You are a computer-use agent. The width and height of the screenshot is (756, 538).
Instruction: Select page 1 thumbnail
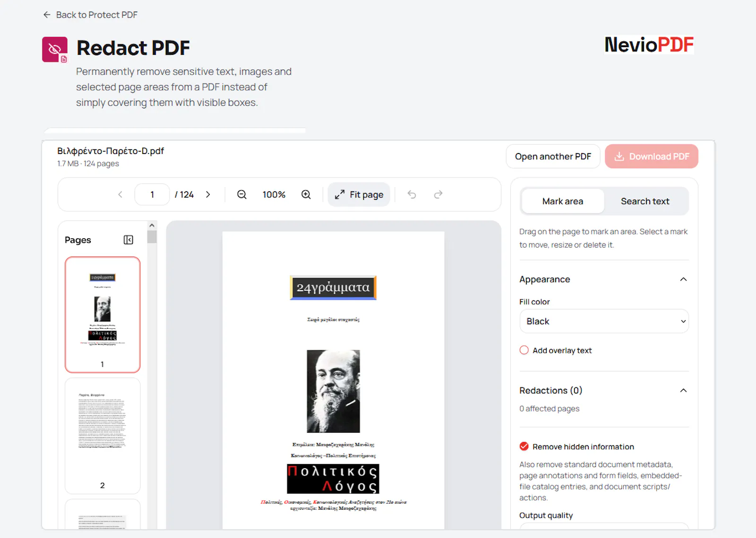pyautogui.click(x=103, y=315)
